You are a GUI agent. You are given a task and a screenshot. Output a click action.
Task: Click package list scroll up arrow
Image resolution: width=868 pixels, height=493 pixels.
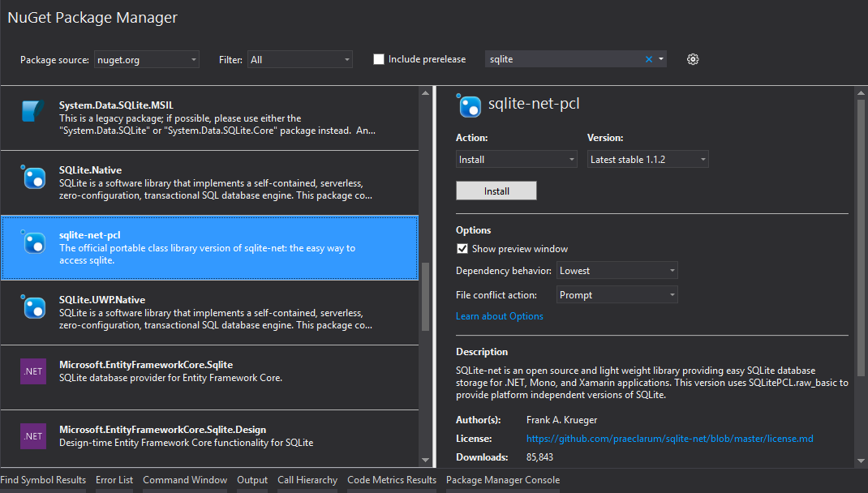[x=425, y=92]
